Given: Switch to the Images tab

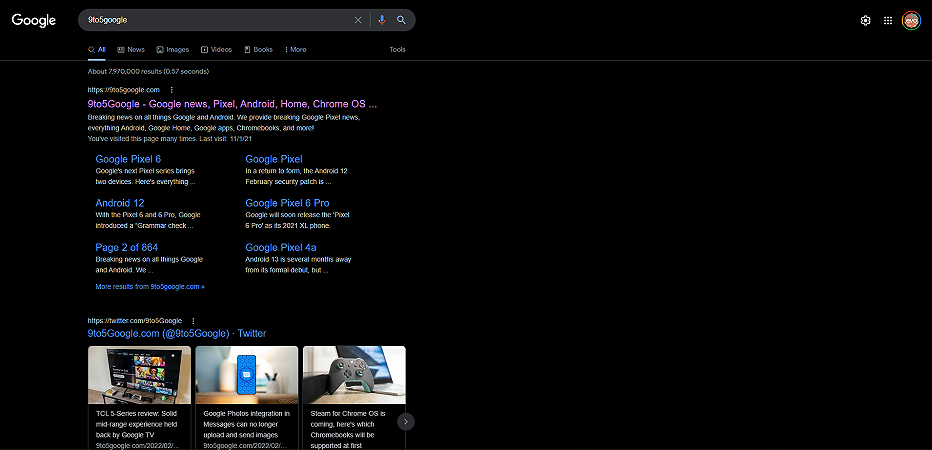Looking at the screenshot, I should pyautogui.click(x=173, y=50).
